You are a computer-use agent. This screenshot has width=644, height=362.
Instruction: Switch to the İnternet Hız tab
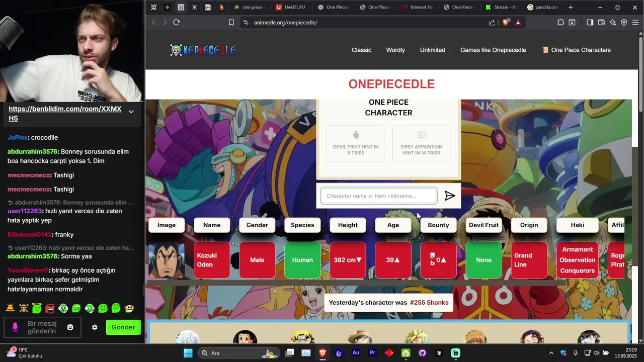coord(418,7)
